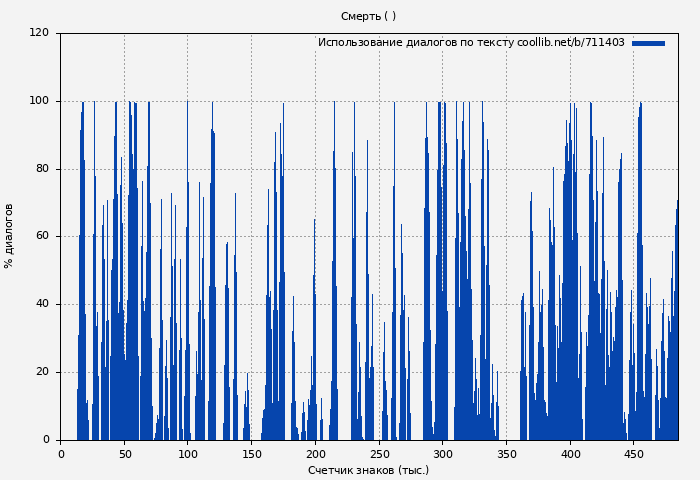Select the 450 tick on horizontal axis

pyautogui.click(x=634, y=453)
